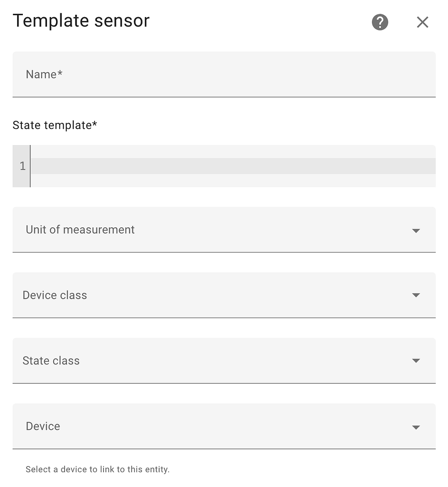Viewport: 448px width, 487px height.
Task: Open the help question mark icon
Action: pos(380,22)
